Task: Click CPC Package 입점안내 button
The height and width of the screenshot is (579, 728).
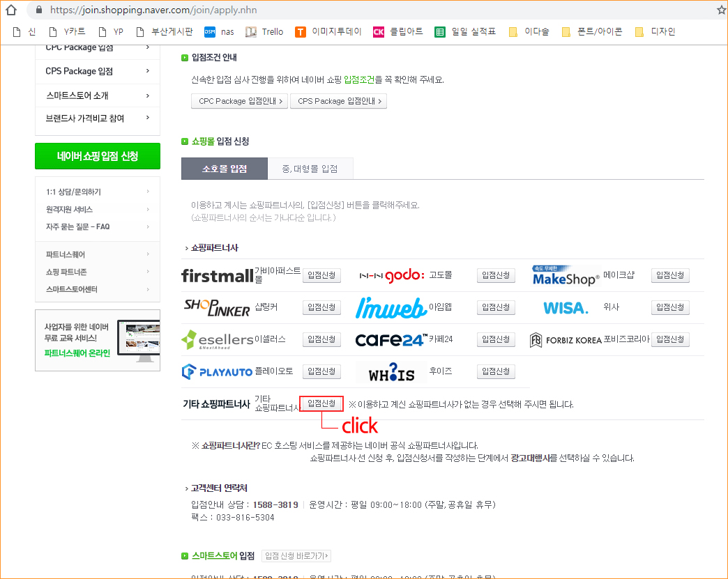Action: pyautogui.click(x=240, y=101)
